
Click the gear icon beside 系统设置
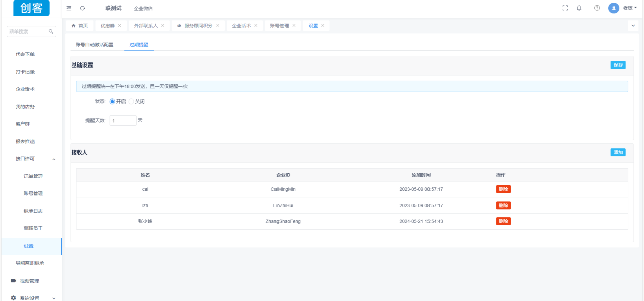pyautogui.click(x=14, y=298)
